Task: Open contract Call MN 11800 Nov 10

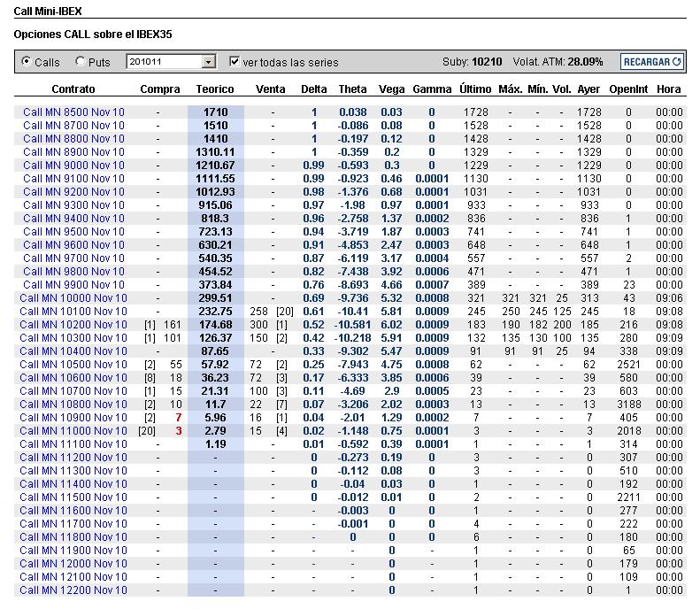Action: coord(73,537)
